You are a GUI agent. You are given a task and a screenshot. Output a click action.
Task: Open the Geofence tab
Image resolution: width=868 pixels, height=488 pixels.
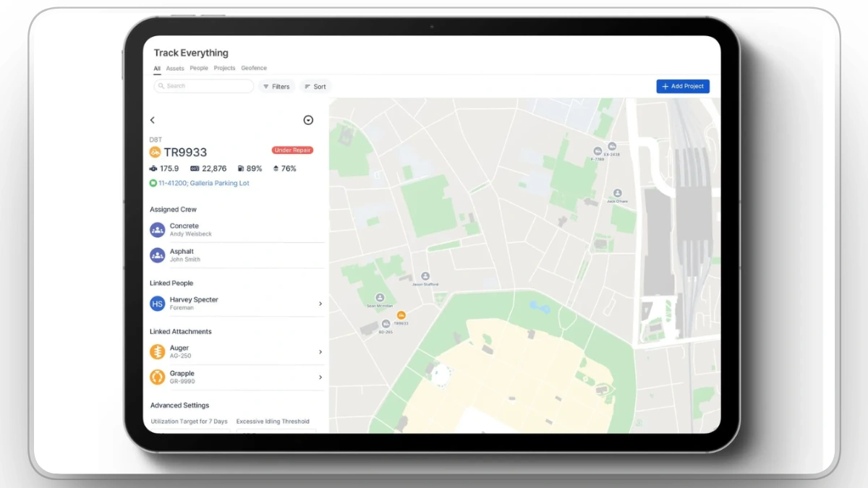(254, 68)
